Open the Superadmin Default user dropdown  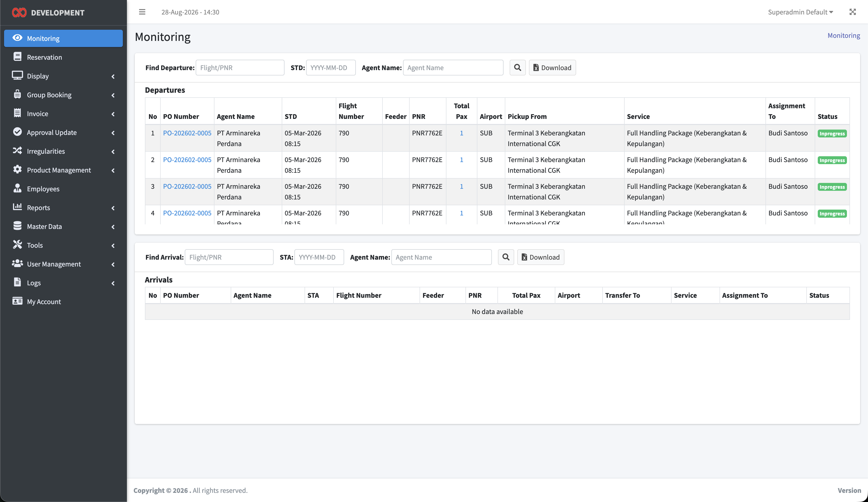coord(800,12)
